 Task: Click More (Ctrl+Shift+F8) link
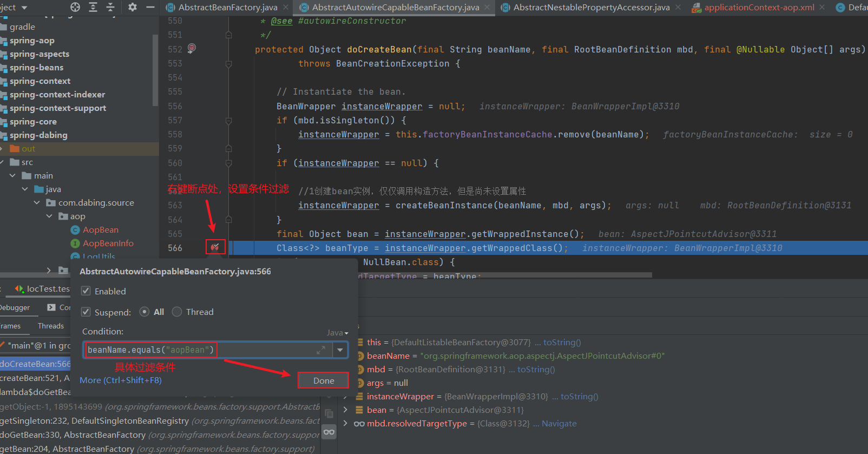click(121, 380)
